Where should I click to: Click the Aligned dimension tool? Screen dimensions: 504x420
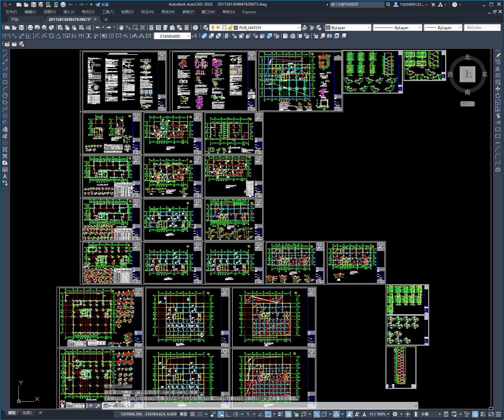(x=14, y=36)
